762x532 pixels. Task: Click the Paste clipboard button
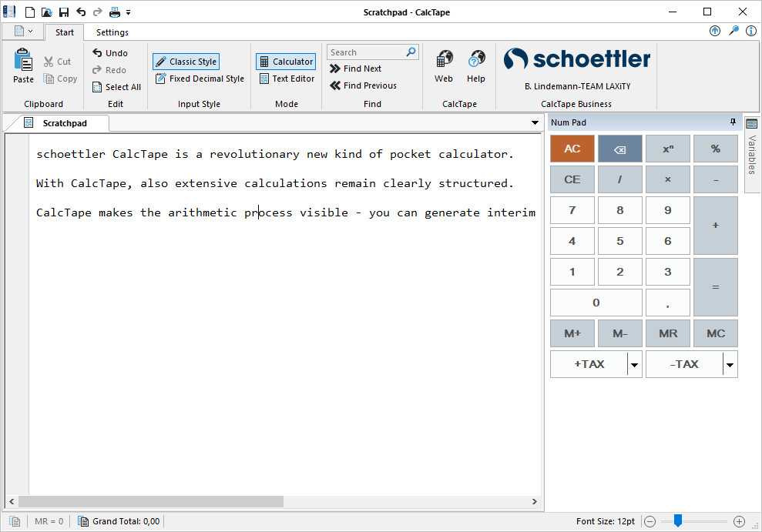23,65
